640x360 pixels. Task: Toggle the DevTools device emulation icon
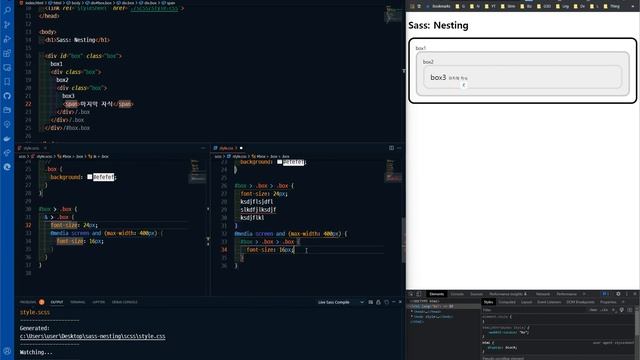419,294
